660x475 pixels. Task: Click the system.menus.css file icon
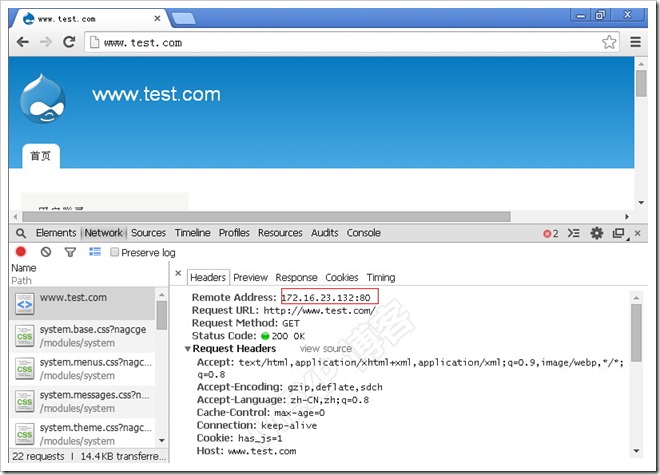point(24,368)
